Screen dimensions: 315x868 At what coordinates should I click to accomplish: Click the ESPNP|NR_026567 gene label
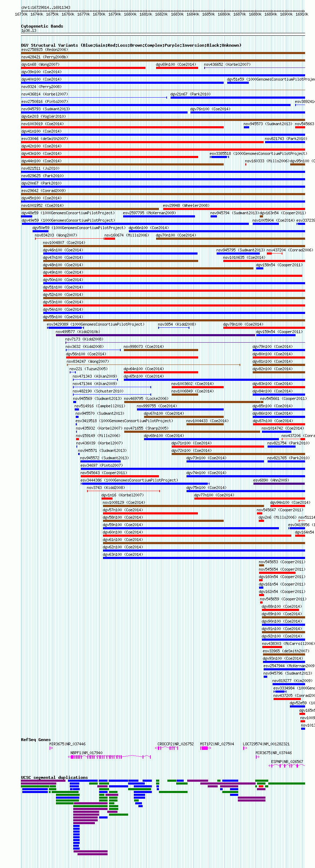(x=287, y=762)
